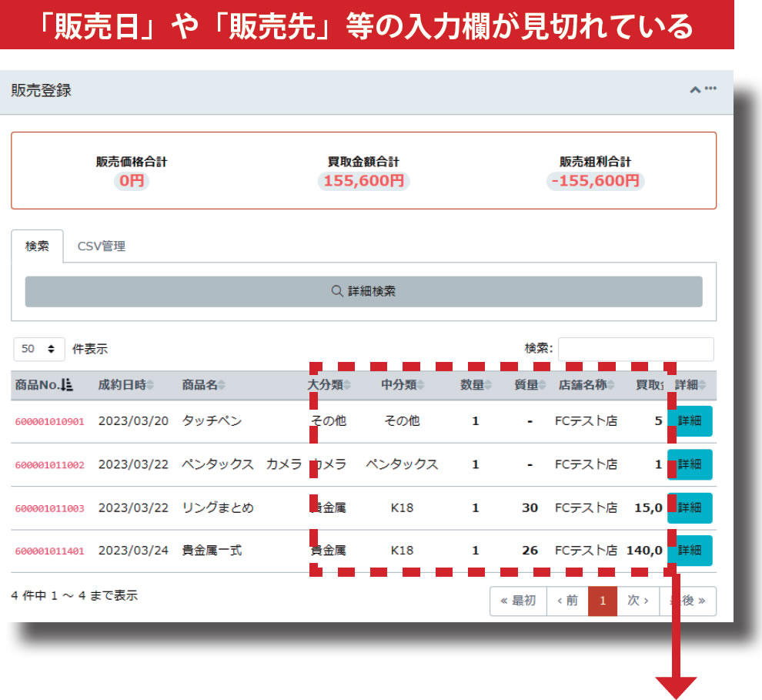Switch to the CSV管理 tab
762x700 pixels.
tap(101, 246)
